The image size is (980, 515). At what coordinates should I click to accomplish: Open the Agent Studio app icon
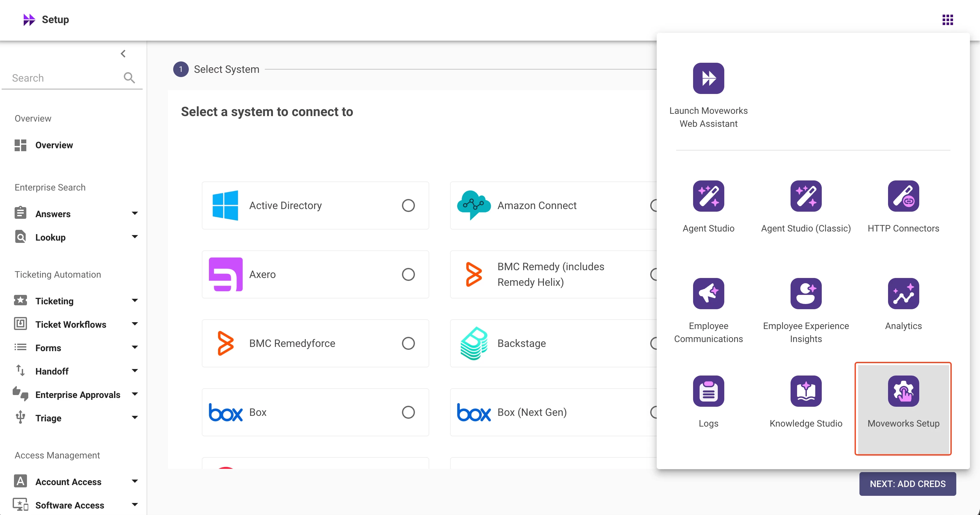click(708, 196)
